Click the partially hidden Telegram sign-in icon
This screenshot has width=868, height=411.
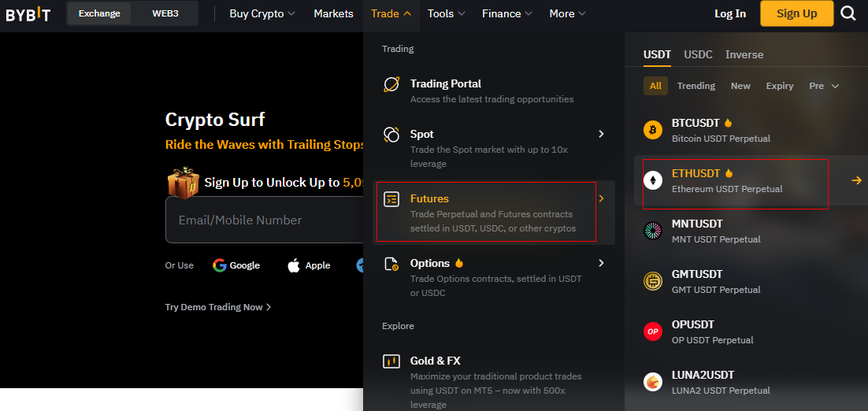(360, 265)
